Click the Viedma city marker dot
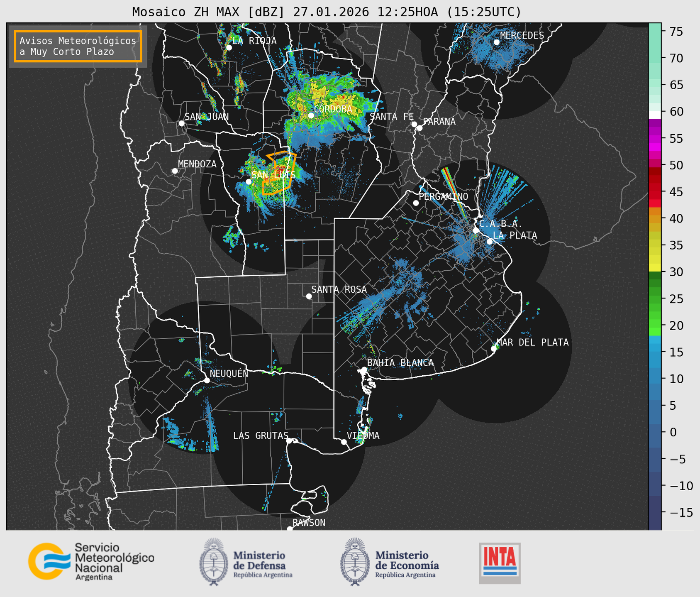The height and width of the screenshot is (597, 700). [344, 442]
